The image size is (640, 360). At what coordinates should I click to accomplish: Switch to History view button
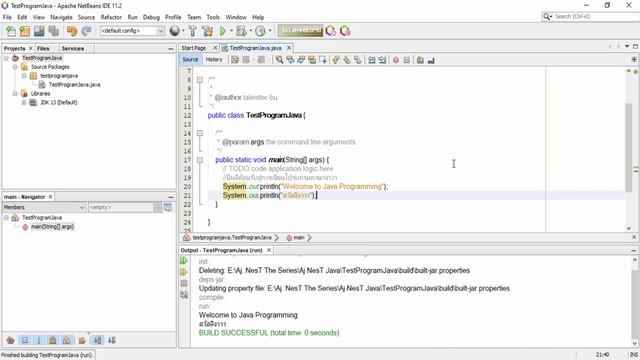(214, 60)
